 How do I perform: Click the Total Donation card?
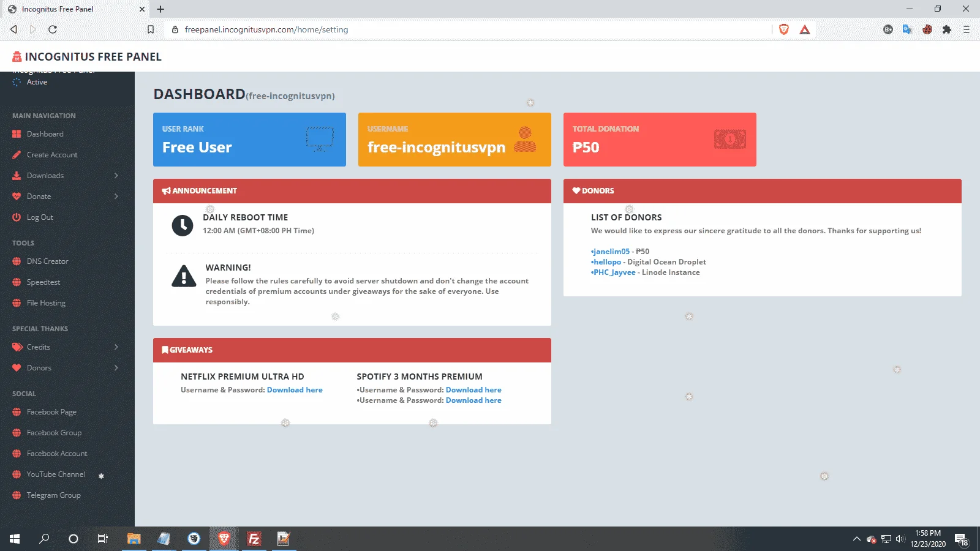660,140
